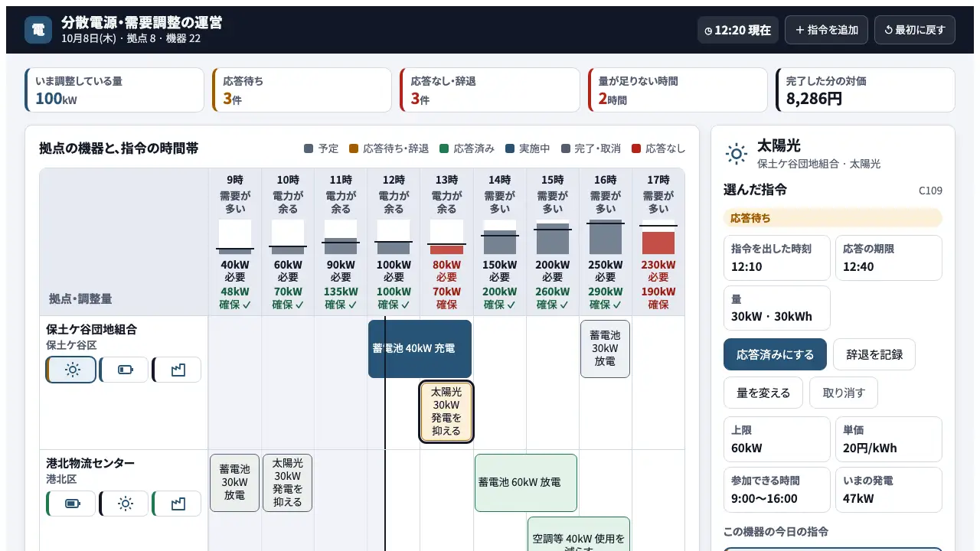The width and height of the screenshot is (980, 551).
Task: Click the 実施中 legend swatch
Action: (510, 148)
